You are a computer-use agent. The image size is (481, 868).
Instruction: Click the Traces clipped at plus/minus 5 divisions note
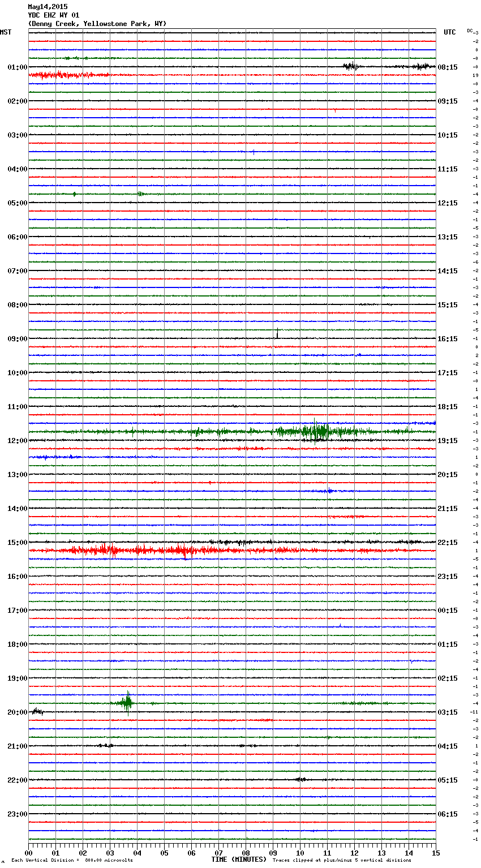[x=342, y=860]
